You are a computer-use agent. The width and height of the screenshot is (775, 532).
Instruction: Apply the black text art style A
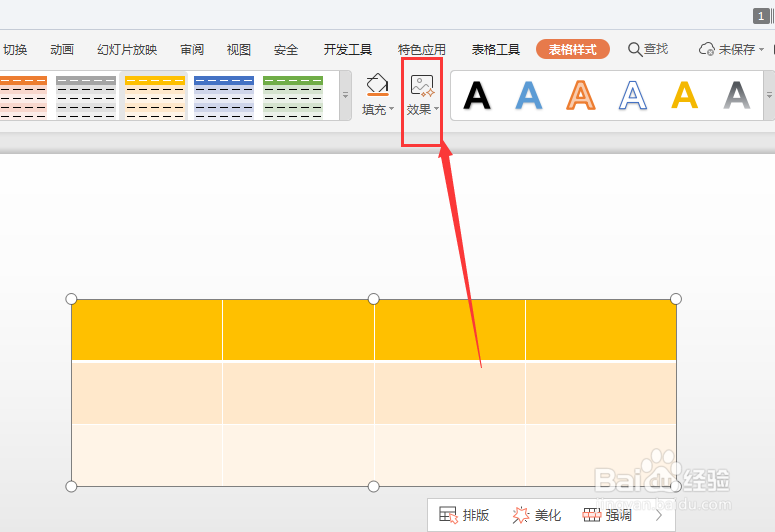click(x=477, y=95)
